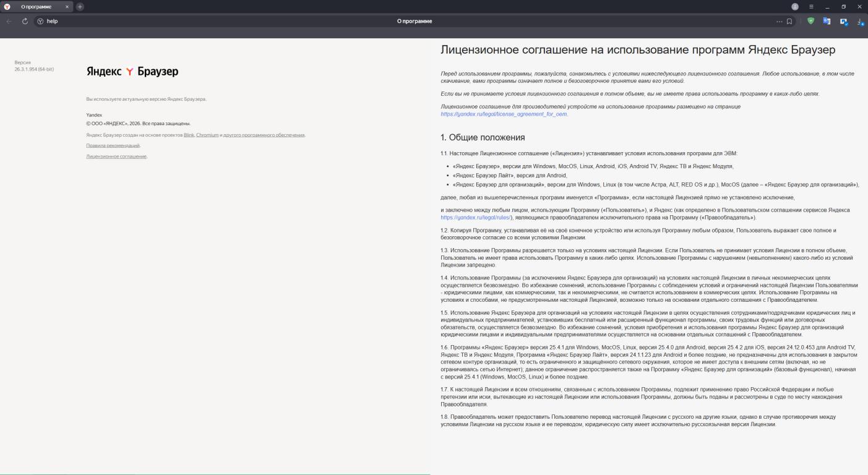Viewport: 868px width, 475px height.
Task: Follow the license_agreement_for_oem link
Action: pos(504,114)
